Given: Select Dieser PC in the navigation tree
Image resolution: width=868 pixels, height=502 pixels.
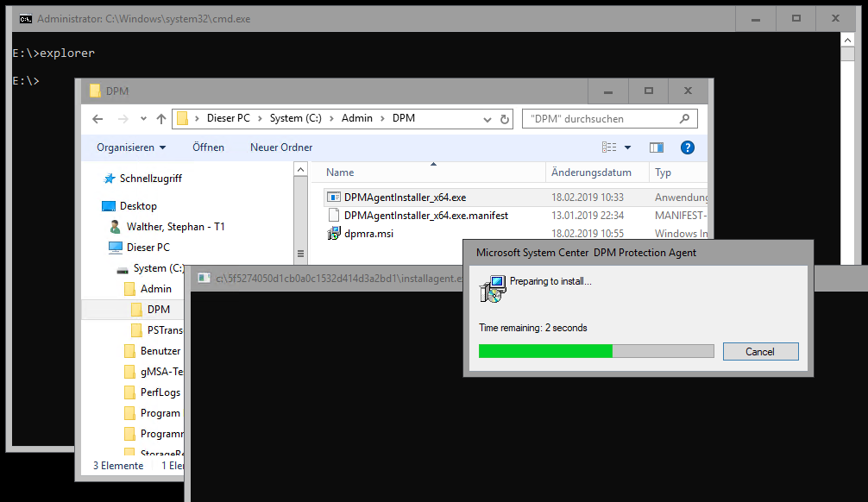Looking at the screenshot, I should point(148,248).
